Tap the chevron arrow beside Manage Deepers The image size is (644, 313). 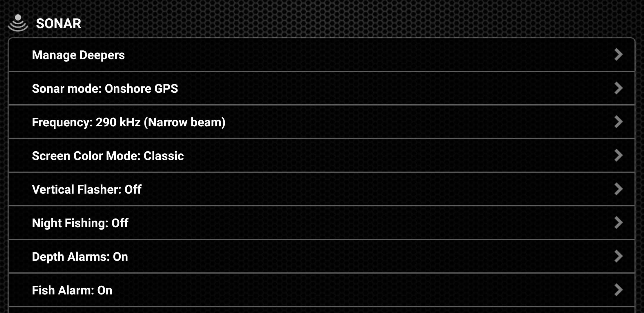pyautogui.click(x=618, y=54)
